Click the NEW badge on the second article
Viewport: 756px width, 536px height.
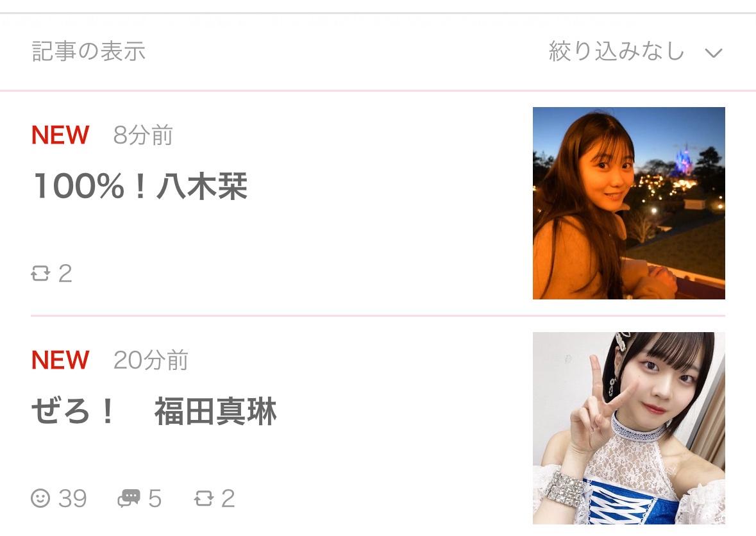pyautogui.click(x=60, y=360)
